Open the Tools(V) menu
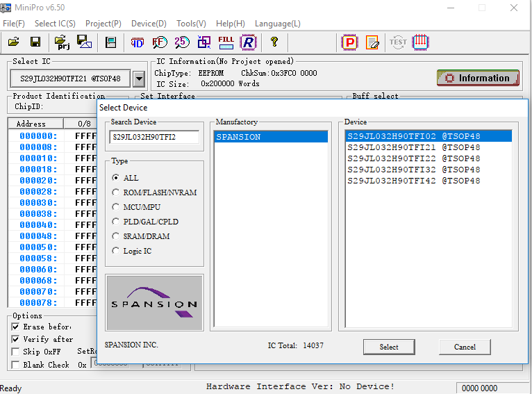532x394 pixels. pos(191,24)
